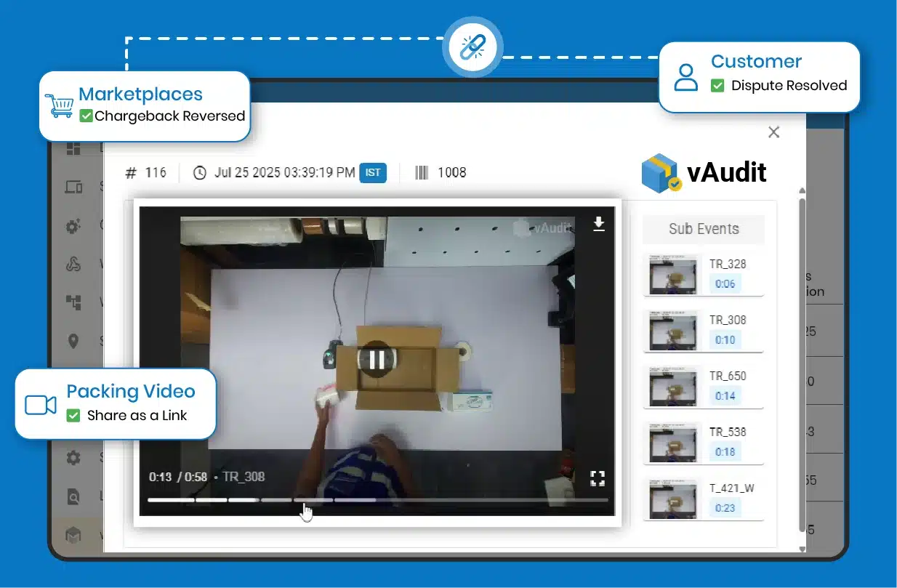Open the TR_328 sub event thumbnail
The width and height of the screenshot is (897, 588).
pyautogui.click(x=674, y=274)
